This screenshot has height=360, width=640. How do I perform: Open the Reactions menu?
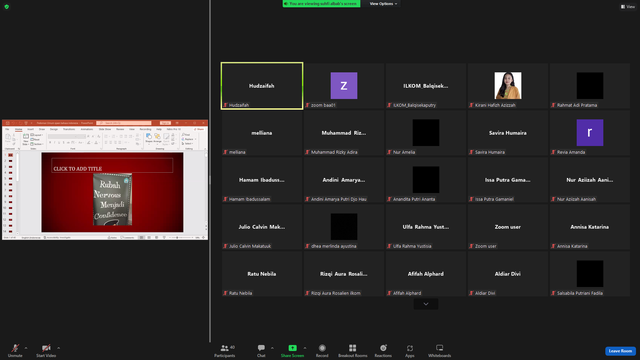[x=383, y=350]
